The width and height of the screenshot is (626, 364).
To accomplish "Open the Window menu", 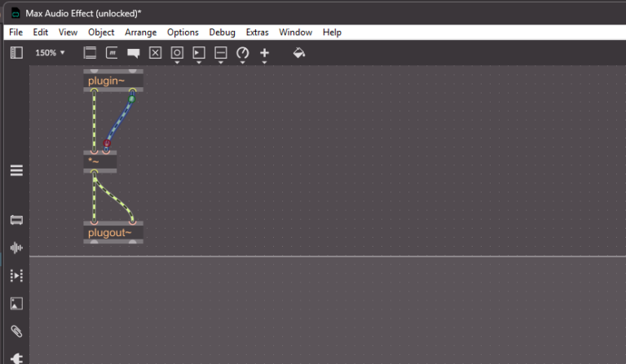I will 295,33.
